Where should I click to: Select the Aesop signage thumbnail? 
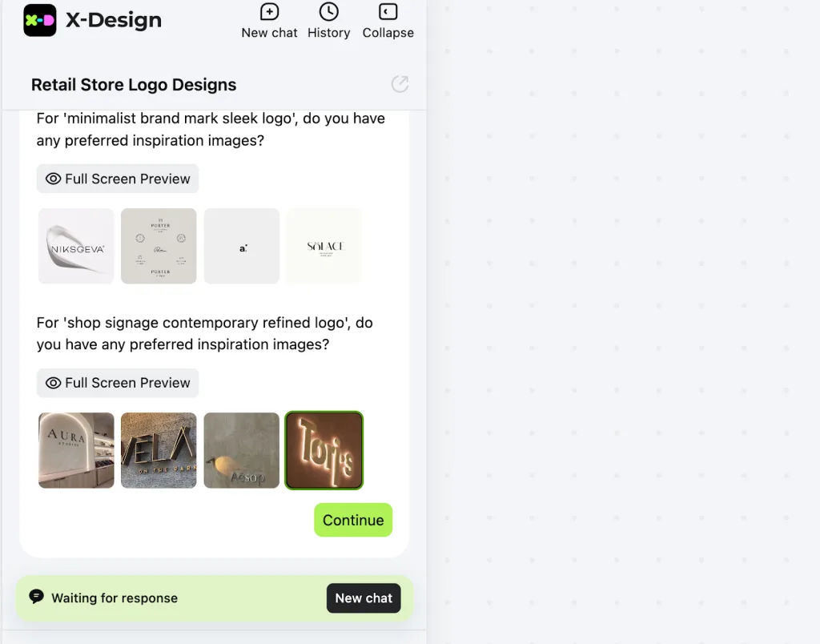(242, 450)
